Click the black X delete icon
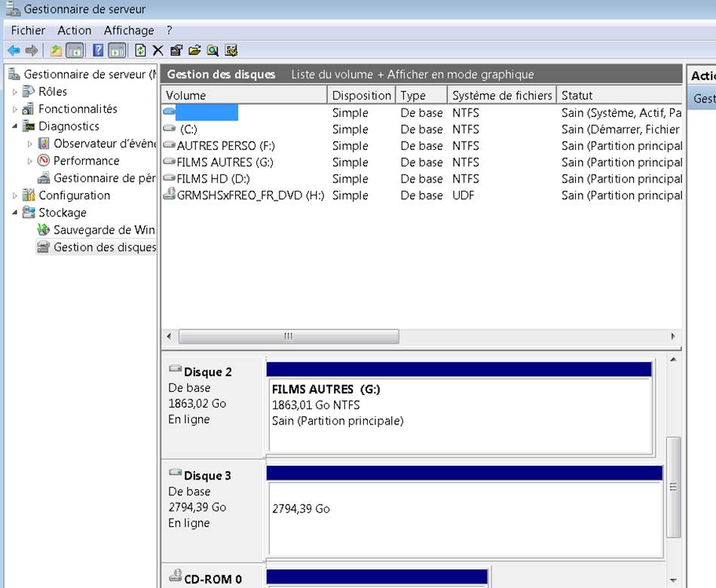The height and width of the screenshot is (588, 716). (158, 51)
